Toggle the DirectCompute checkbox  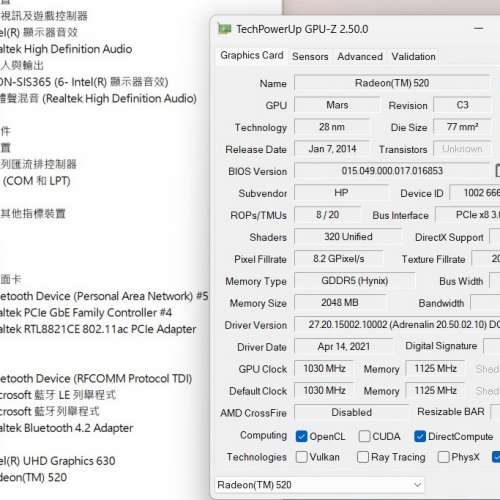pyautogui.click(x=420, y=436)
